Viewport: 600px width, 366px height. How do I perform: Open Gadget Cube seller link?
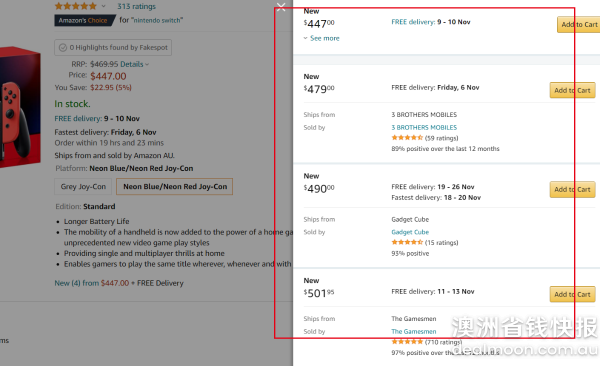[x=410, y=232]
